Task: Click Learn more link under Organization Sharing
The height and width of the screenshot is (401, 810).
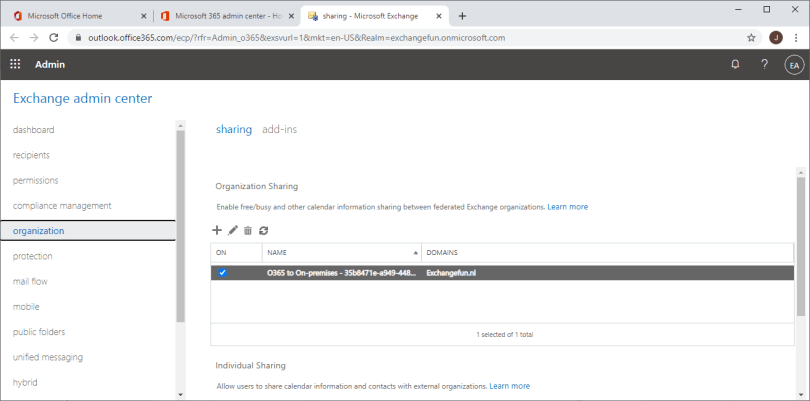Action: pyautogui.click(x=567, y=206)
